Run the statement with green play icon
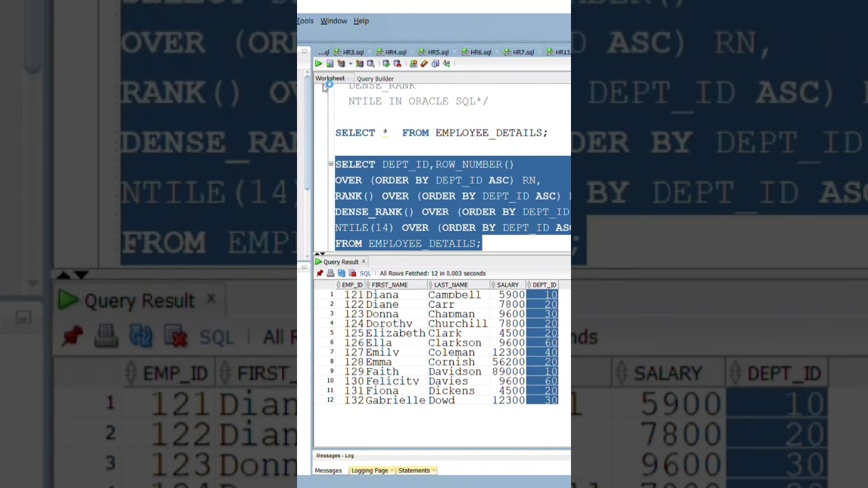This screenshot has width=868, height=488. (318, 64)
